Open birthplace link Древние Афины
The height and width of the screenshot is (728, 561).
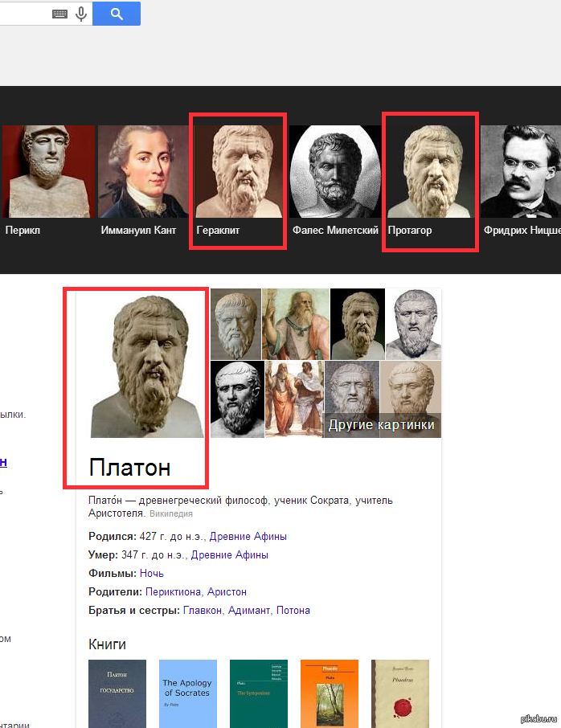point(248,537)
